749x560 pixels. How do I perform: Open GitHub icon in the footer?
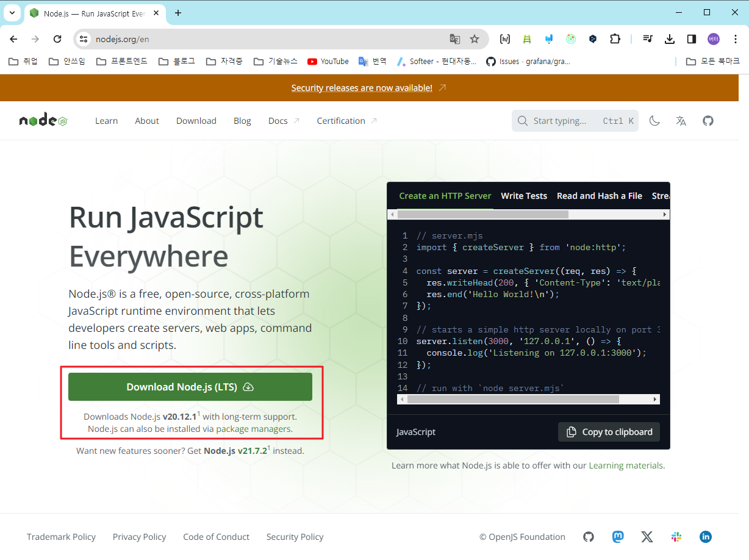[x=589, y=537]
